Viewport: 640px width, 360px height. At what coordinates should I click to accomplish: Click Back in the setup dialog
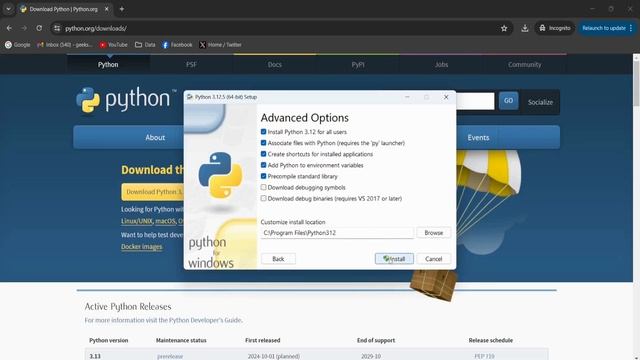point(278,259)
